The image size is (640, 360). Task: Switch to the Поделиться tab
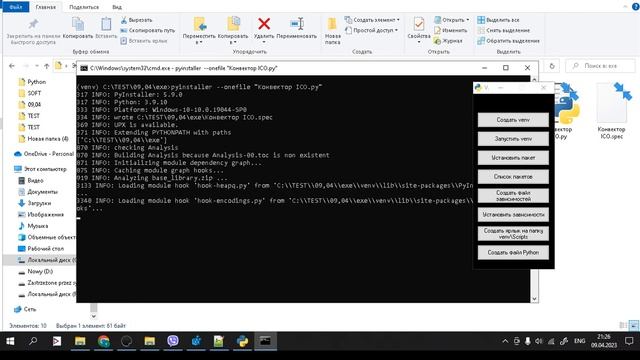(x=84, y=7)
